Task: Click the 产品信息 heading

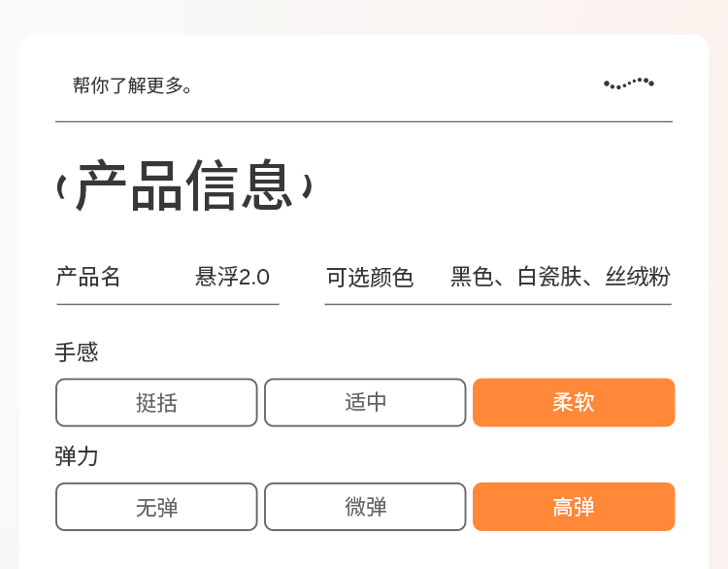Action: click(x=183, y=186)
